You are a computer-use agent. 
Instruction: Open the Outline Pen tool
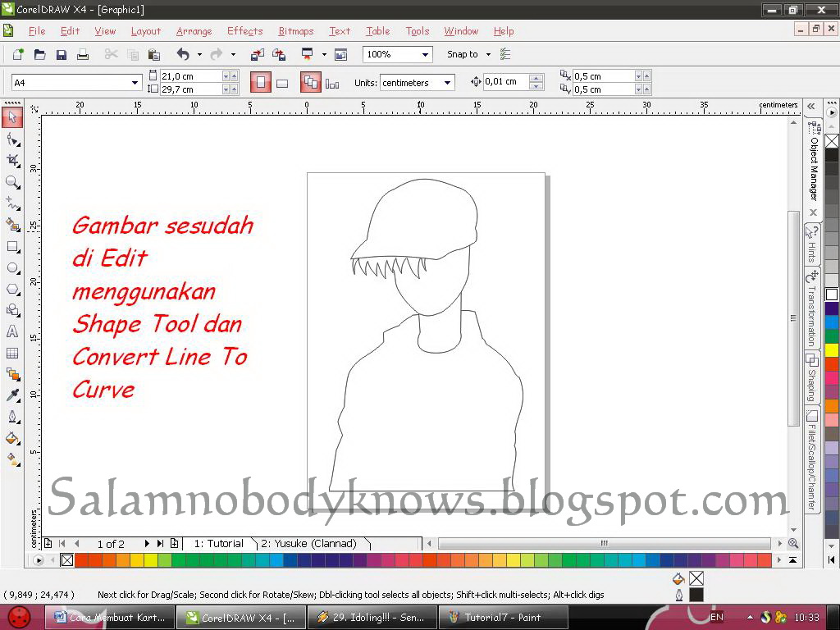[12, 417]
